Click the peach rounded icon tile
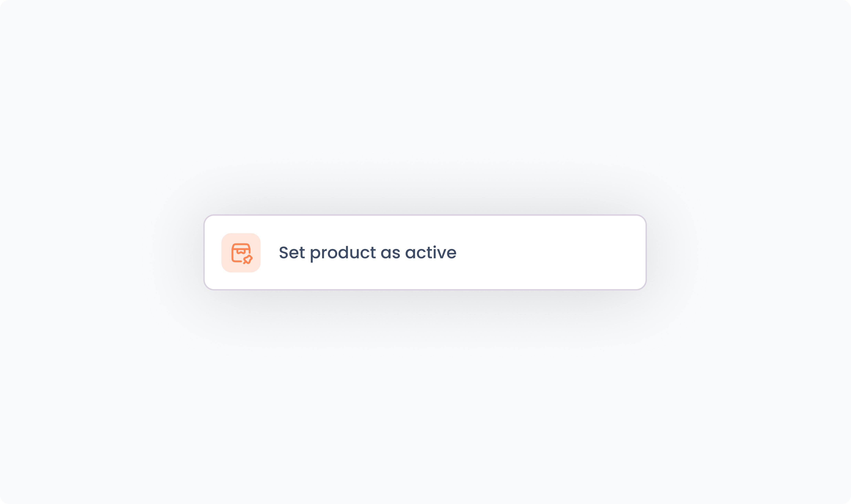 tap(241, 252)
